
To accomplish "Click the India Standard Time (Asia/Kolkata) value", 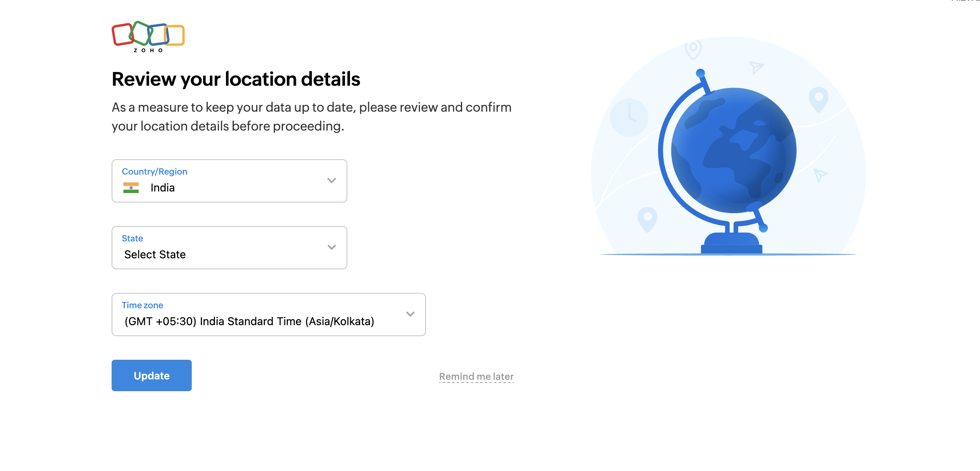I will [x=249, y=322].
